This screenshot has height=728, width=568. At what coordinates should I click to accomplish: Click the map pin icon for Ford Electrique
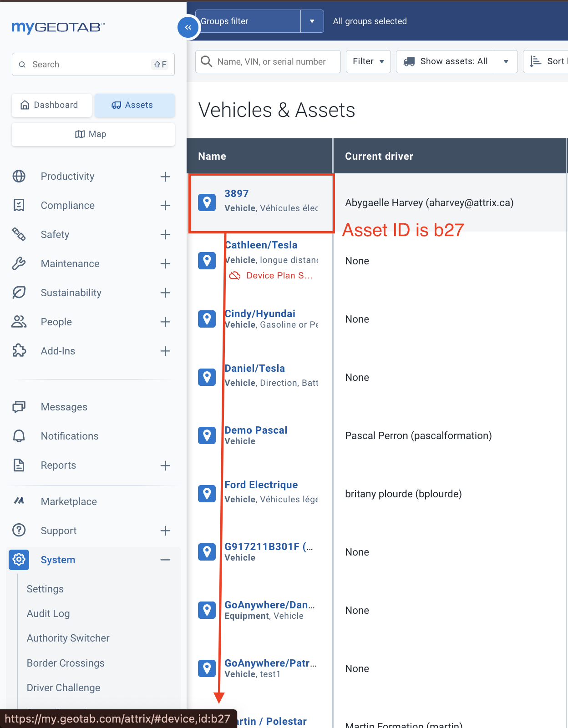[207, 494]
